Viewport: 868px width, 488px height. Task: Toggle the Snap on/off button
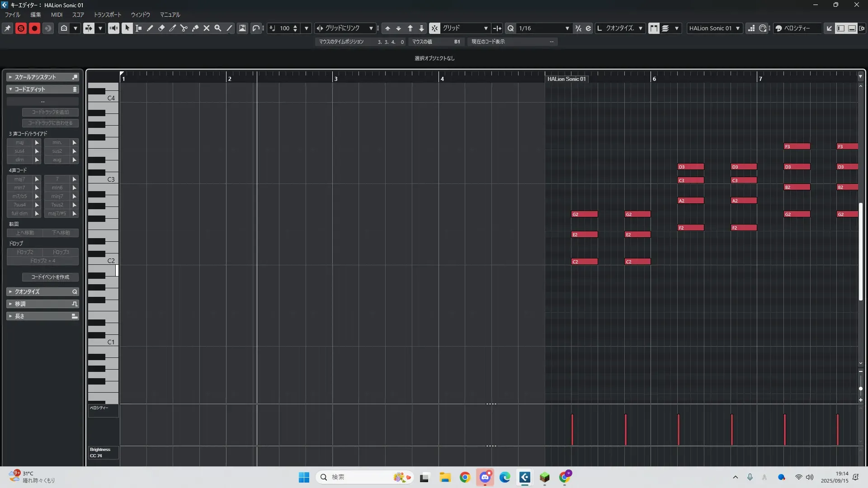[434, 28]
